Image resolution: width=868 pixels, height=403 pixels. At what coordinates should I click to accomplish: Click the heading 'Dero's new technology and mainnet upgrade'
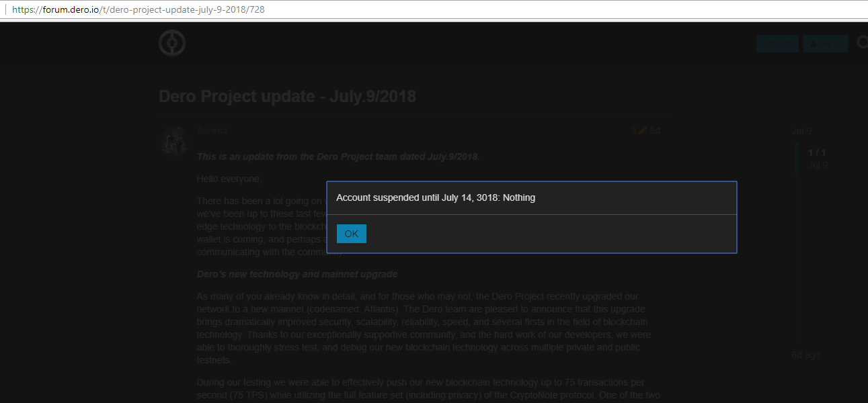pos(297,274)
